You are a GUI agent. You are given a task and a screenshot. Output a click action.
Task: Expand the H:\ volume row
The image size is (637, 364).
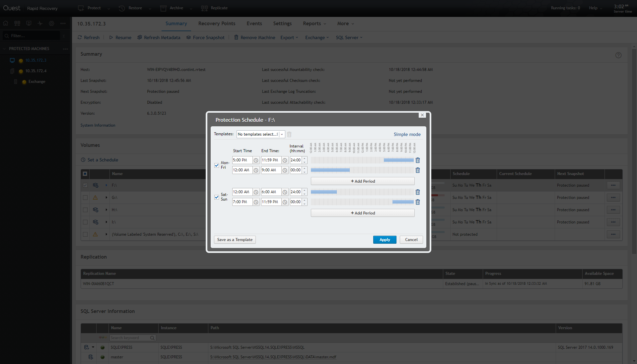(106, 210)
